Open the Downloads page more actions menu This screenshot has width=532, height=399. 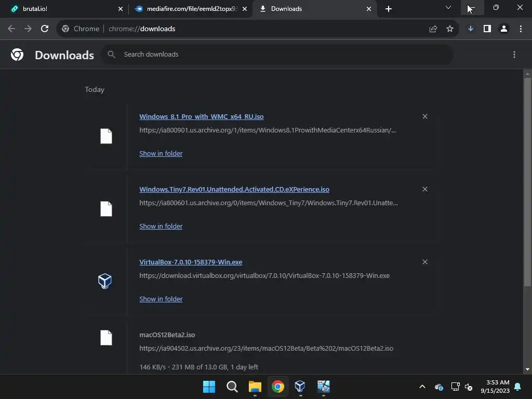[514, 55]
